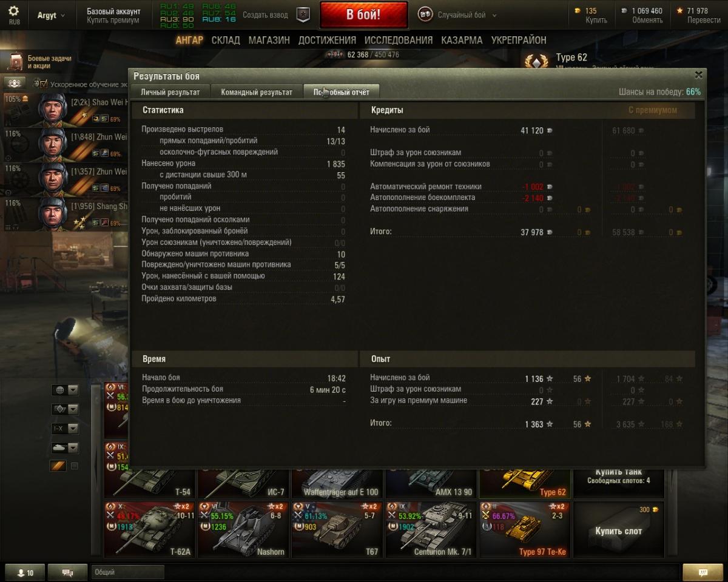Open the Случайный бой battle mode dropdown
This screenshot has width=728, height=582.
tap(466, 15)
